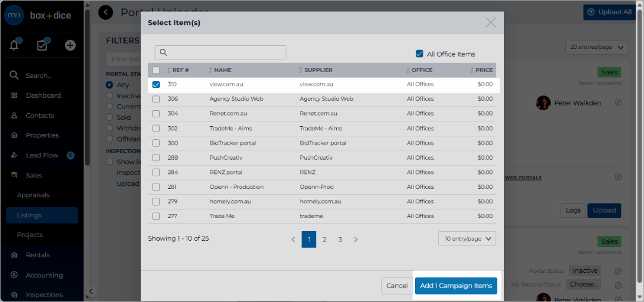Click the Accounting dollar icon
Viewport: 644px width, 302px height.
(x=14, y=275)
